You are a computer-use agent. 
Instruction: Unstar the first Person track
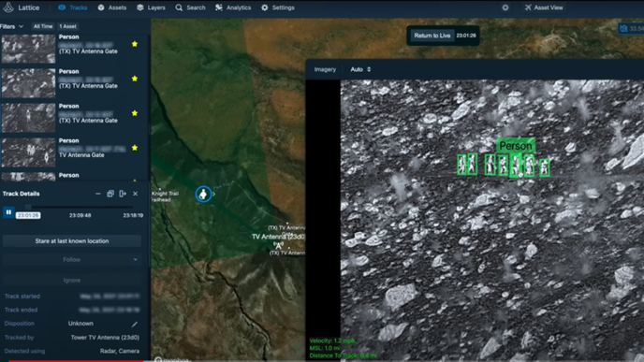click(135, 44)
